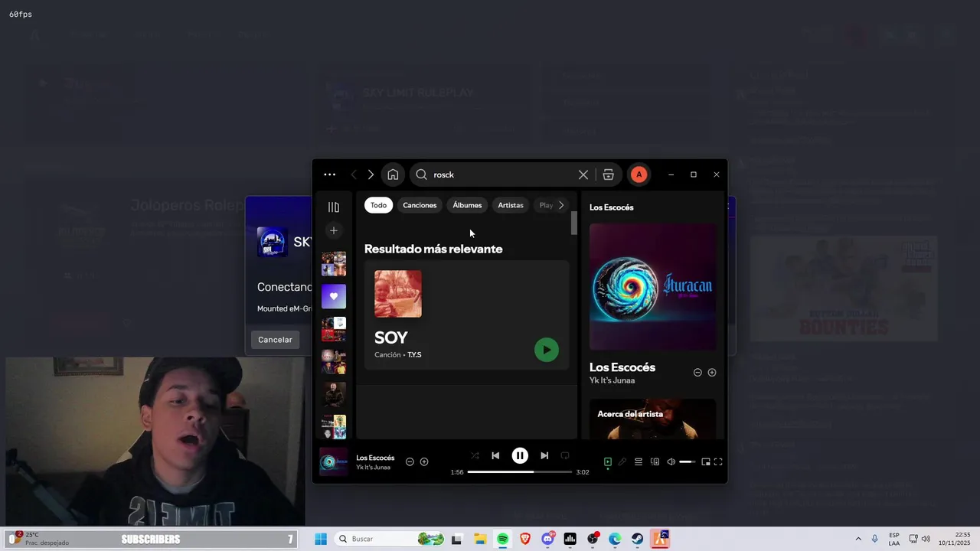Open the first playlist thumbnail in the sidebar
This screenshot has width=980, height=551.
(x=334, y=264)
